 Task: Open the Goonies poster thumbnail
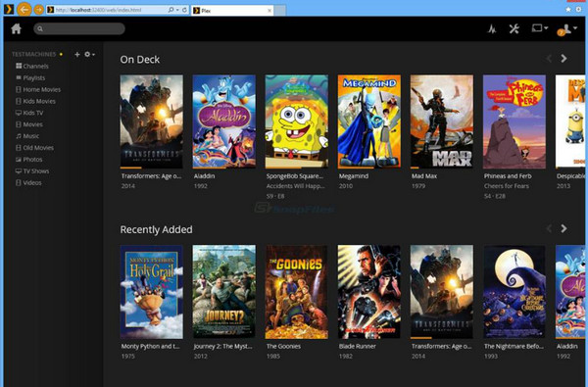coord(297,292)
